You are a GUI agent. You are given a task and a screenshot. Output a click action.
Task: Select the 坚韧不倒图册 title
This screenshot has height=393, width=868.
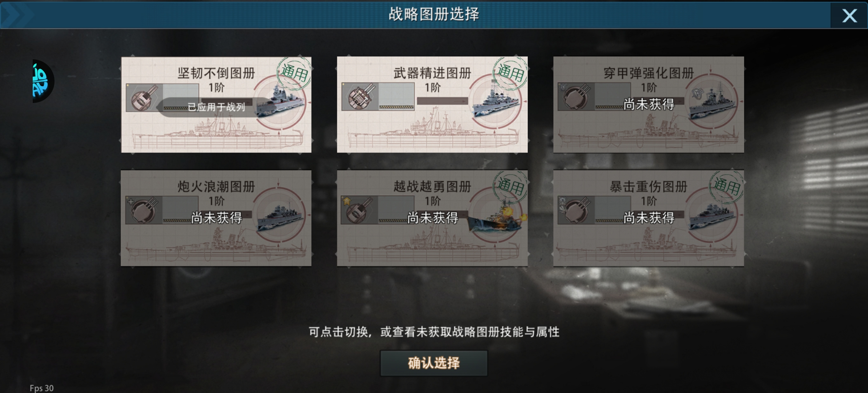(x=216, y=73)
